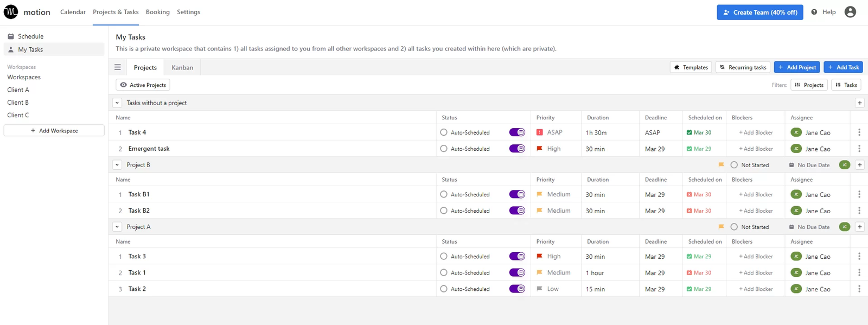Click the Add Task button
868x325 pixels.
[843, 67]
